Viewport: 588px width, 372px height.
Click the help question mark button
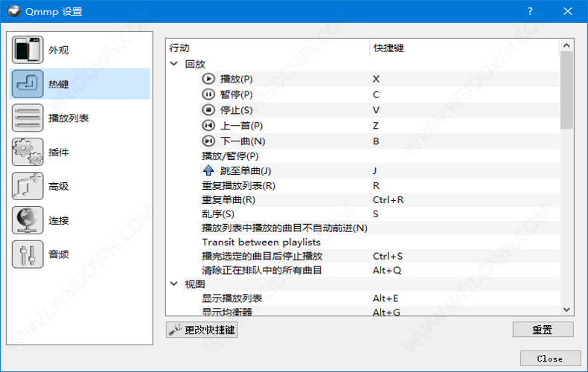tap(530, 11)
